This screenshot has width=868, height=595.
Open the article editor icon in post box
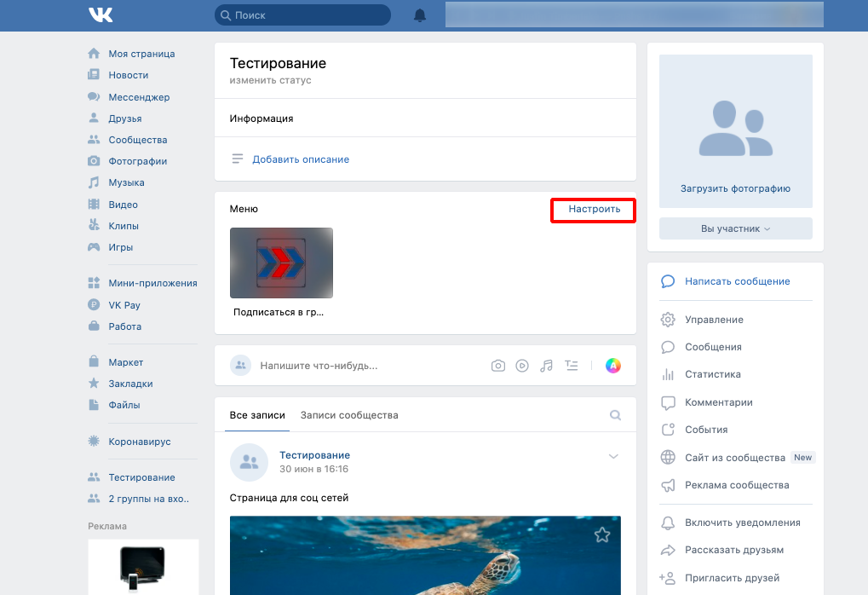click(572, 366)
